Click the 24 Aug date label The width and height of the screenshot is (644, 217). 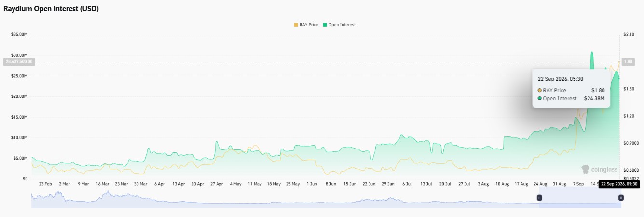[540, 184]
